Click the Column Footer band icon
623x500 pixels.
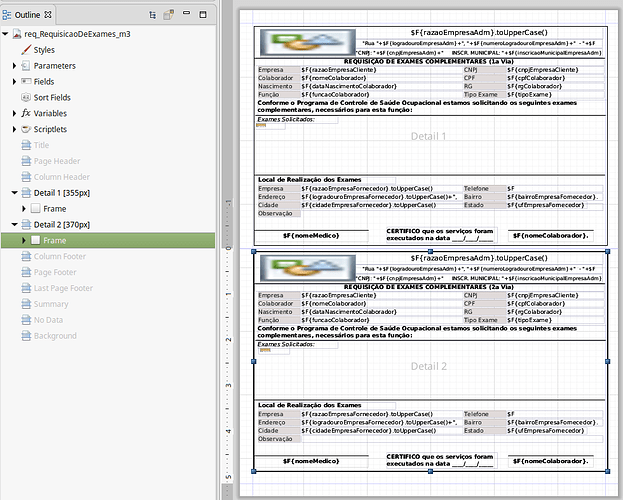(26, 256)
